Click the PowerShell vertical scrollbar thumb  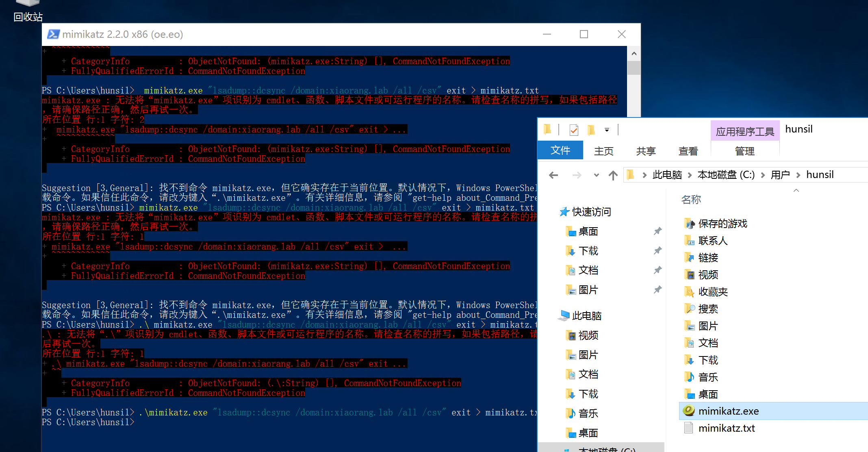(x=634, y=68)
